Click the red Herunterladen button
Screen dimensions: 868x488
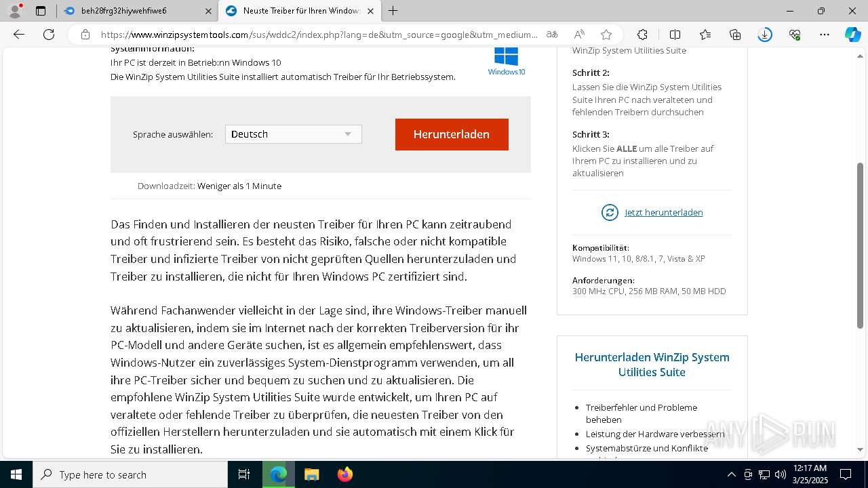point(452,134)
